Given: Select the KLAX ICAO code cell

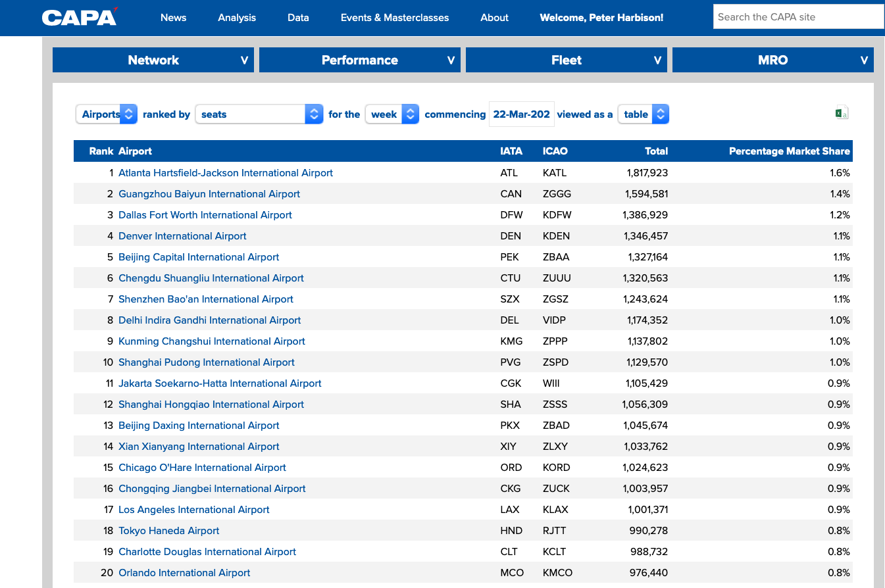Looking at the screenshot, I should (x=556, y=510).
